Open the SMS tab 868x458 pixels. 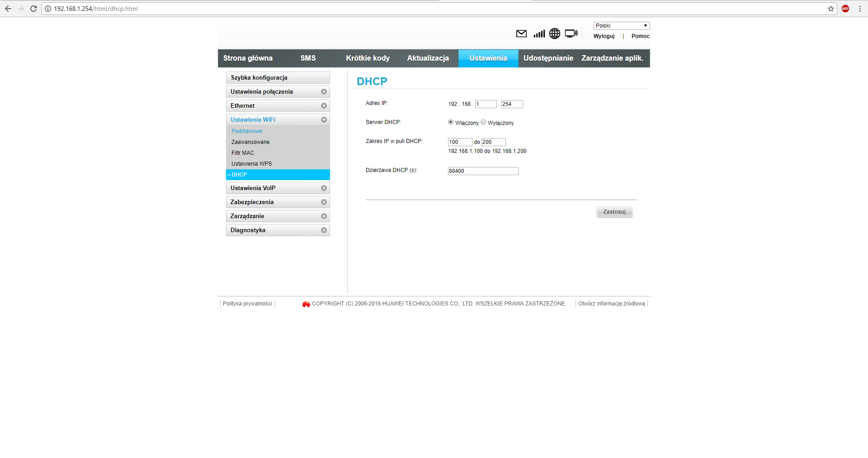tap(308, 58)
